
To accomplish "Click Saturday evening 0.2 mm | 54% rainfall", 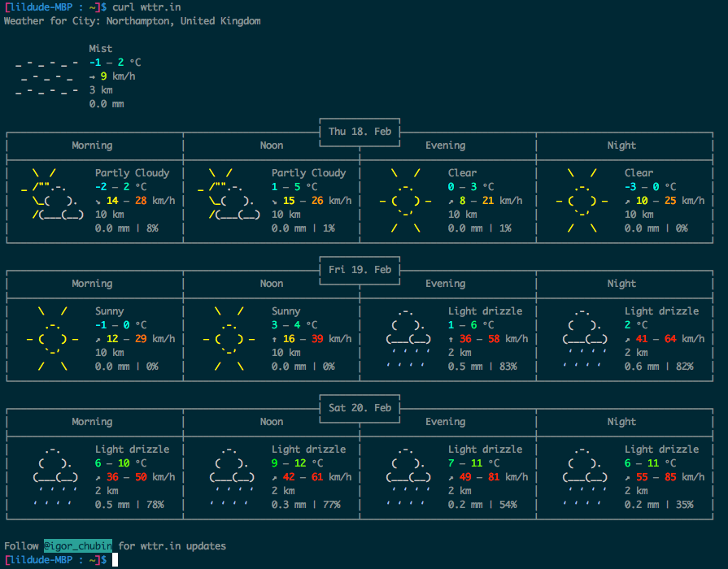I will [x=482, y=505].
